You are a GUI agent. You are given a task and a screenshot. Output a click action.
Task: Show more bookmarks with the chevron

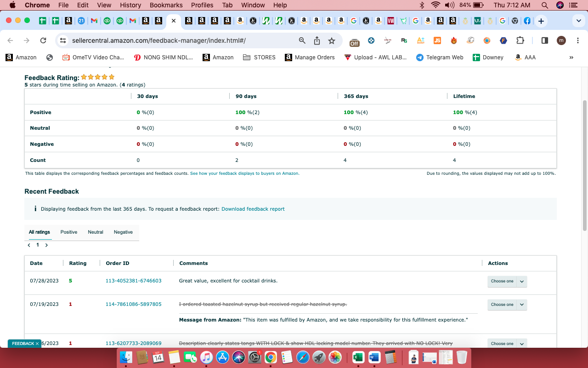point(571,57)
